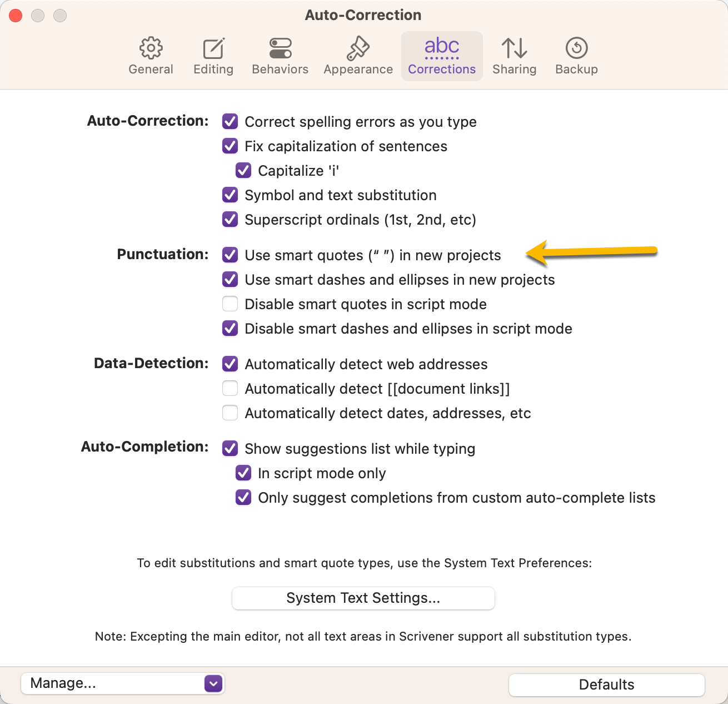Screen dimensions: 728x704
Task: Enable Disable smart quotes in script mode
Action: (230, 304)
